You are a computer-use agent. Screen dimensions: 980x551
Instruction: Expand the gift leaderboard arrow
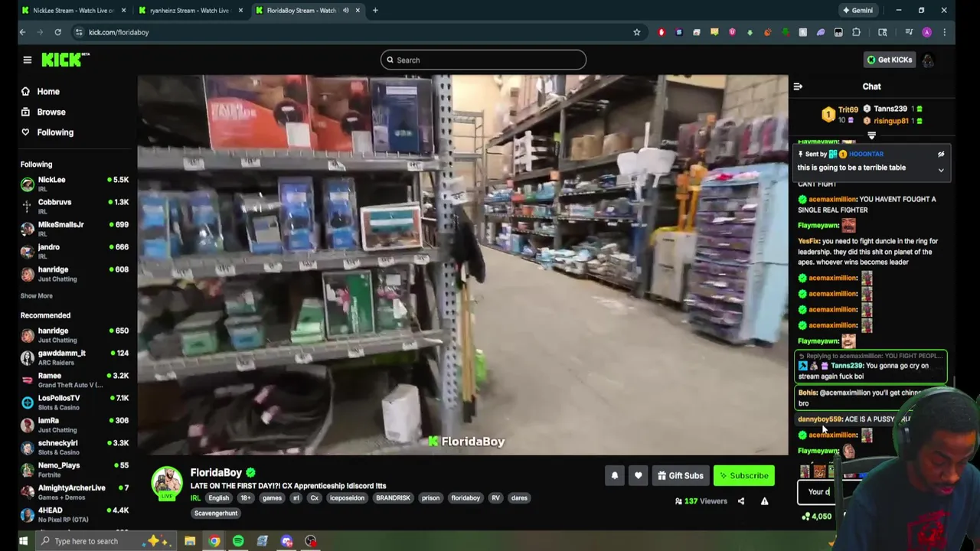click(871, 135)
